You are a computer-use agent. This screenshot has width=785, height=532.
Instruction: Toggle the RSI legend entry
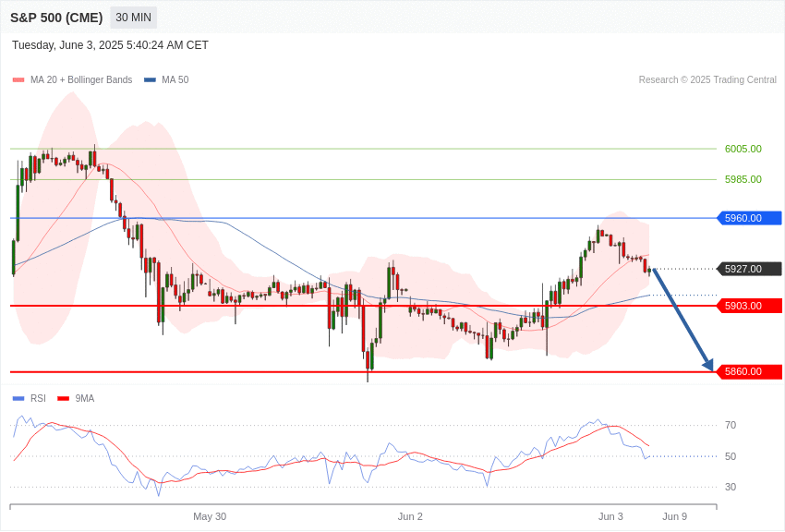point(29,398)
